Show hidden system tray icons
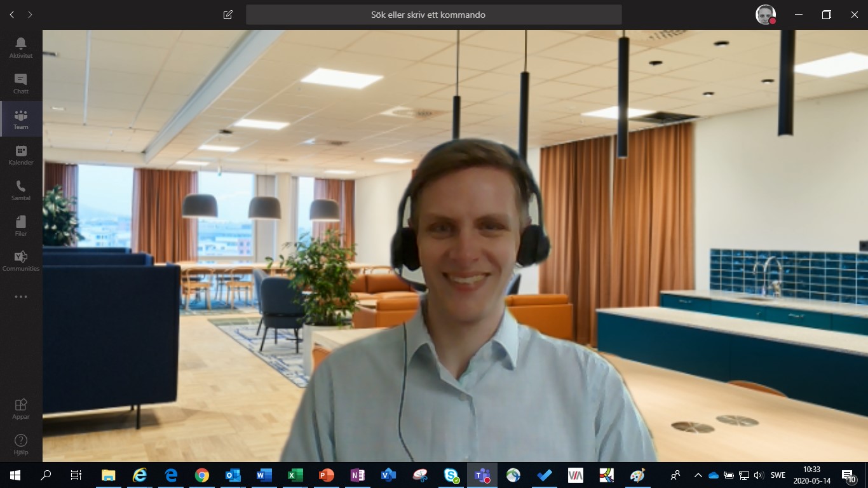This screenshot has width=868, height=488. point(698,475)
